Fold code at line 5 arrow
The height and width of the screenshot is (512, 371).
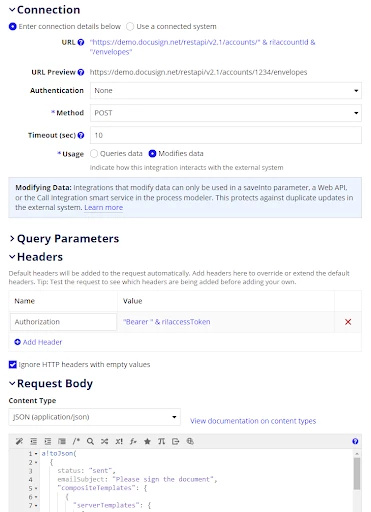[x=36, y=488]
